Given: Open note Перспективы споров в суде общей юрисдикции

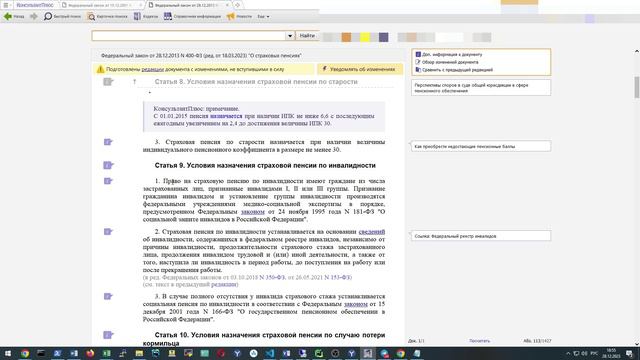Looking at the screenshot, I should 481,88.
